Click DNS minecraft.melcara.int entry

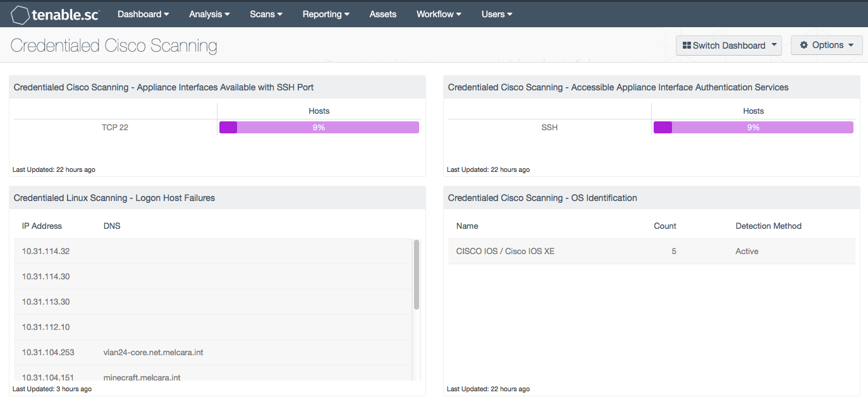pos(142,377)
